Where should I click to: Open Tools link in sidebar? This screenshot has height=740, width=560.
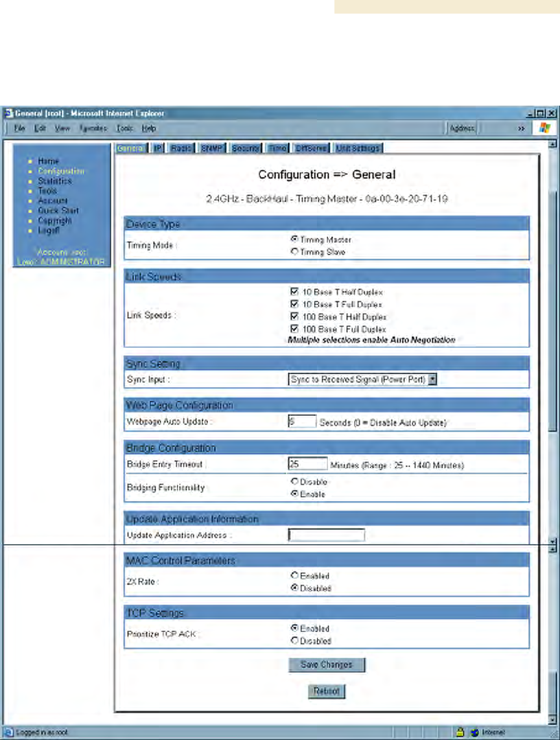click(x=47, y=191)
